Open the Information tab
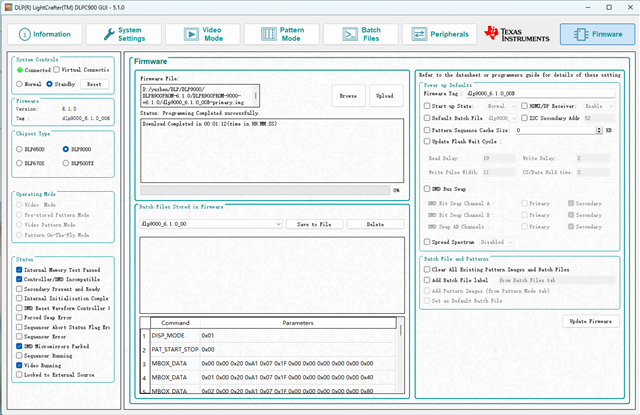 tap(45, 34)
